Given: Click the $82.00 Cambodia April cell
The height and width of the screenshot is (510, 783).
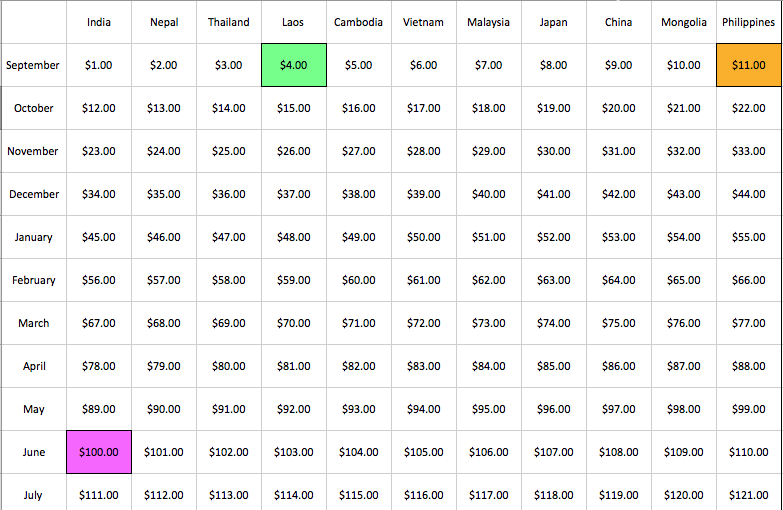Looking at the screenshot, I should click(358, 366).
